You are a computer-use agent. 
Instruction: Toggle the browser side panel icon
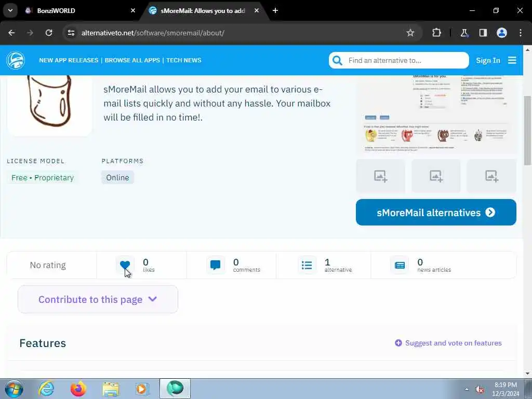pos(483,33)
